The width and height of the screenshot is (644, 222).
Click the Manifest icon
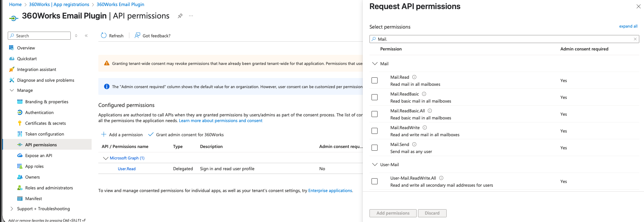pyautogui.click(x=20, y=198)
